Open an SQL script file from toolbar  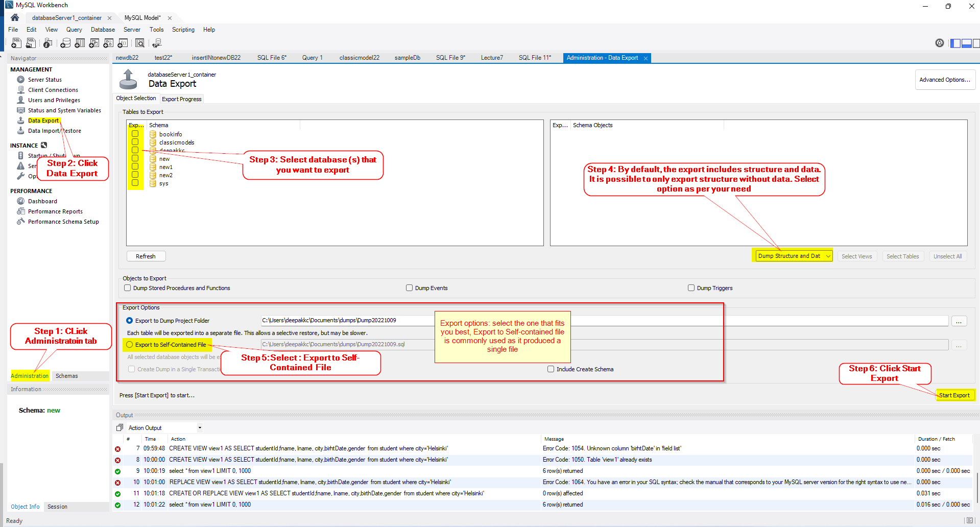tap(31, 43)
